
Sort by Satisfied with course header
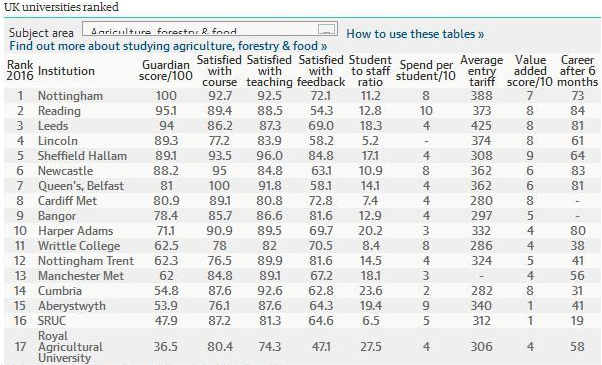(219, 71)
